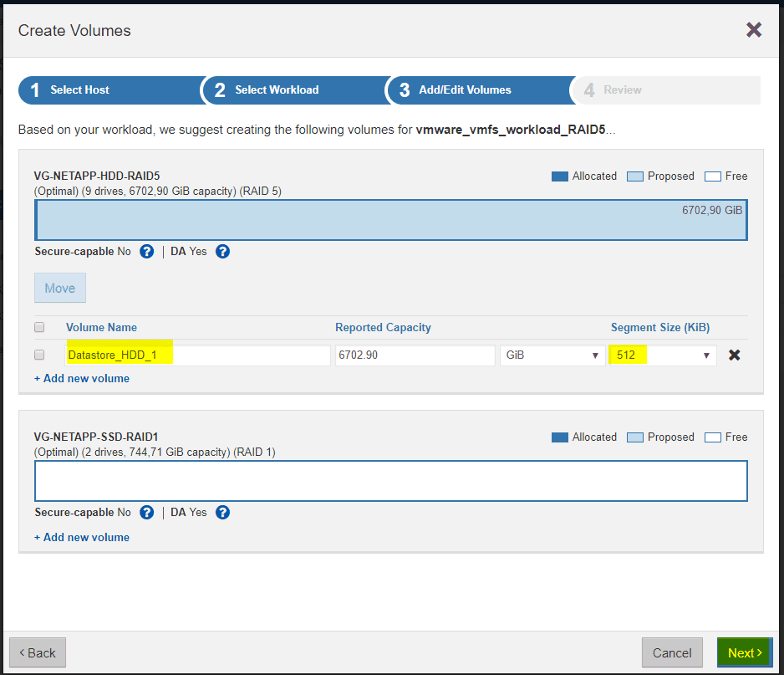This screenshot has height=675, width=784.
Task: Click the Allocated legend icon in the RAID5 group
Action: coord(559,176)
